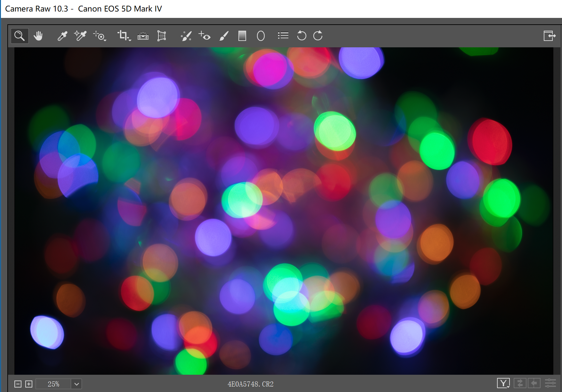Toggle Before/After view with Y button

pos(503,383)
